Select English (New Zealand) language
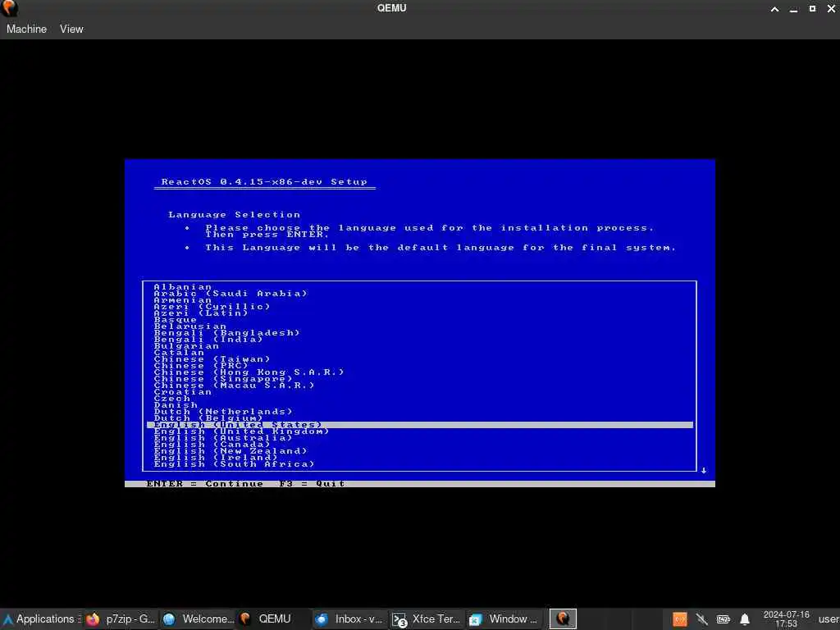 [x=231, y=451]
